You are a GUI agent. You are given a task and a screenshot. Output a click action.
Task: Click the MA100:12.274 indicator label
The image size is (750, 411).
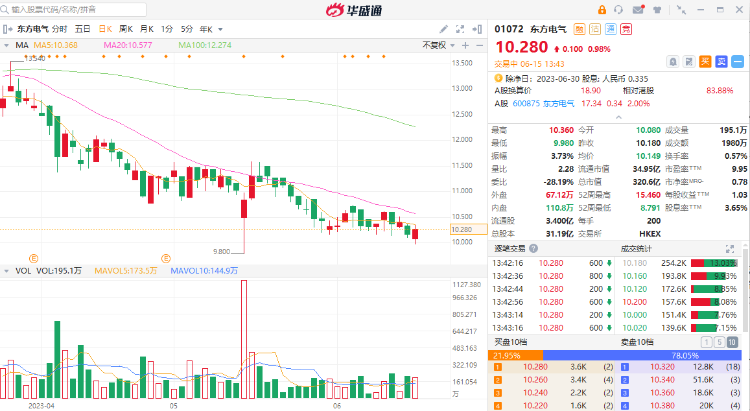pos(205,45)
